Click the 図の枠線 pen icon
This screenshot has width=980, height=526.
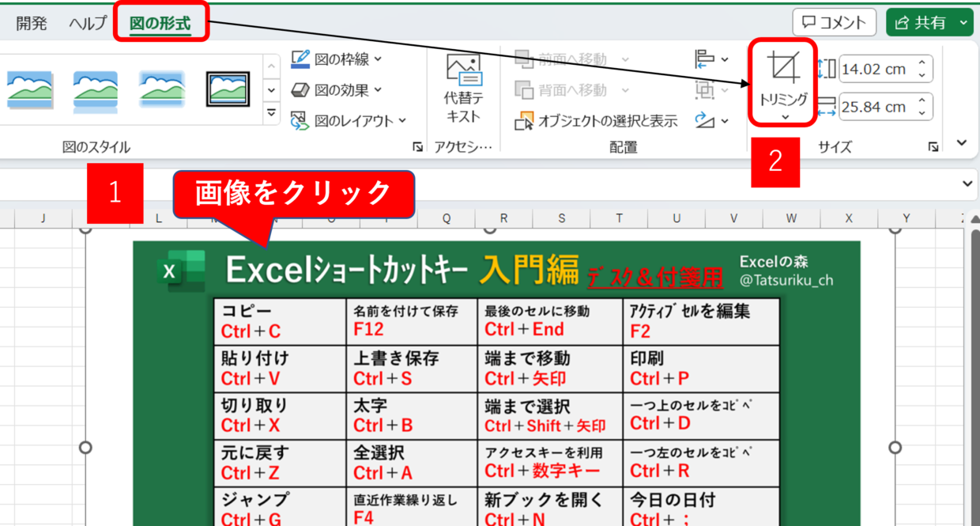click(300, 59)
